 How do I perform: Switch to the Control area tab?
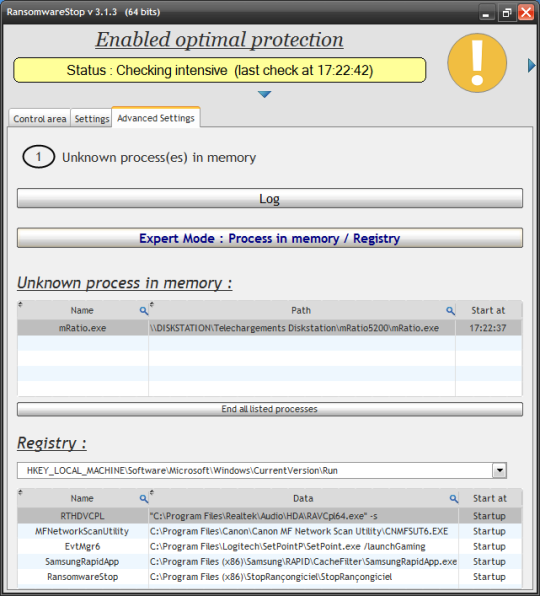click(x=40, y=119)
